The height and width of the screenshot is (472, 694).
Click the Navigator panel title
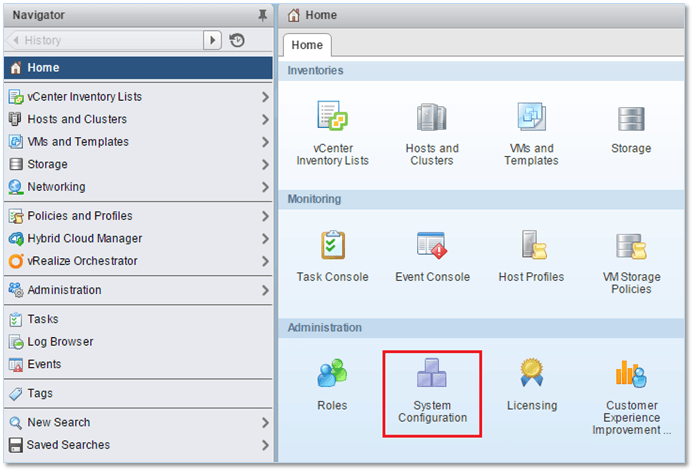click(x=39, y=15)
